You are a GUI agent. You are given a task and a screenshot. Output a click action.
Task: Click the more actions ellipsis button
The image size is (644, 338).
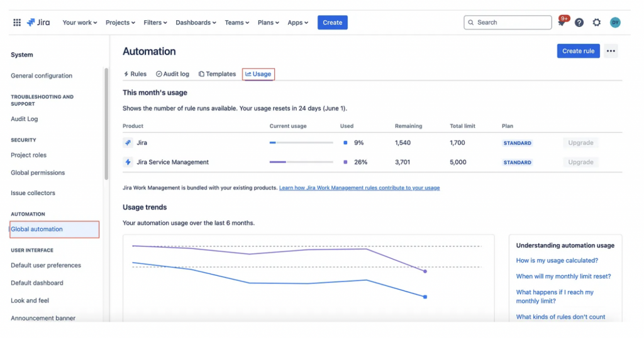611,51
